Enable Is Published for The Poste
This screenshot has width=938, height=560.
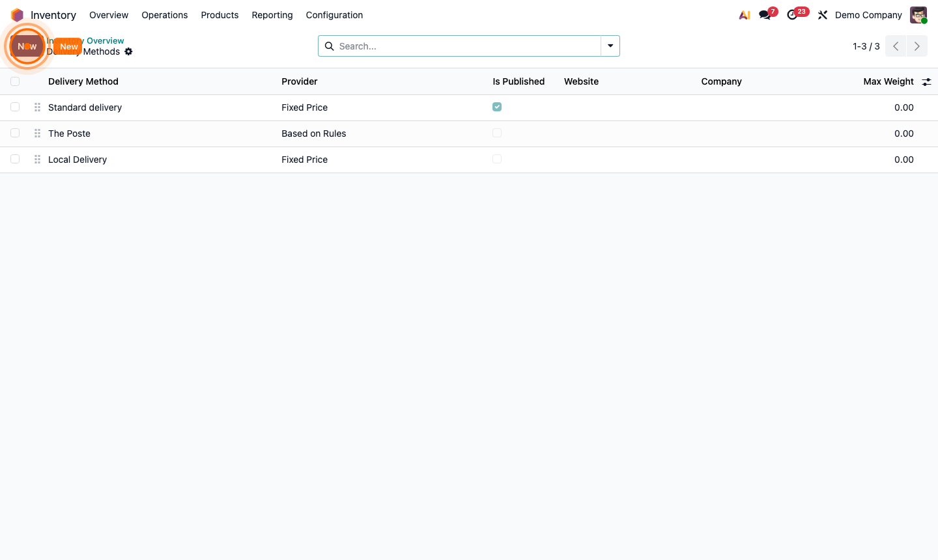[x=497, y=133]
